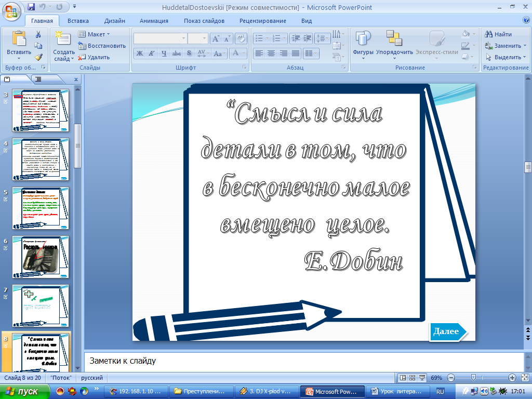
Task: Zoom in with the plus button
Action: coord(512,378)
